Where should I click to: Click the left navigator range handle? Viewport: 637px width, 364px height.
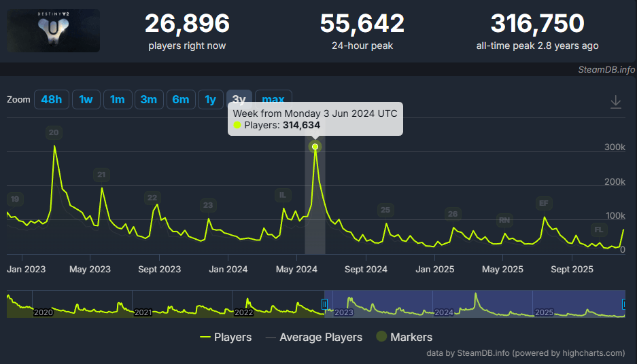325,304
